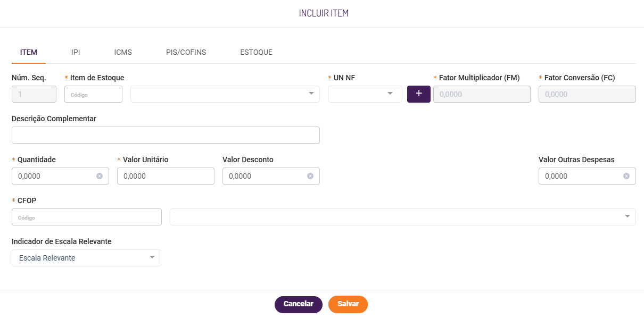This screenshot has height=318, width=644.
Task: Open the Indicador de Escala Relevante dropdown
Action: tap(86, 258)
